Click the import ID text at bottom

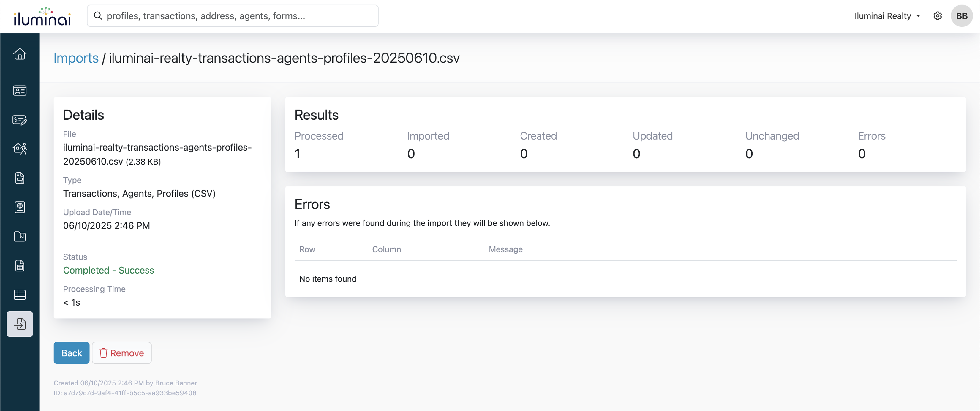click(x=125, y=393)
